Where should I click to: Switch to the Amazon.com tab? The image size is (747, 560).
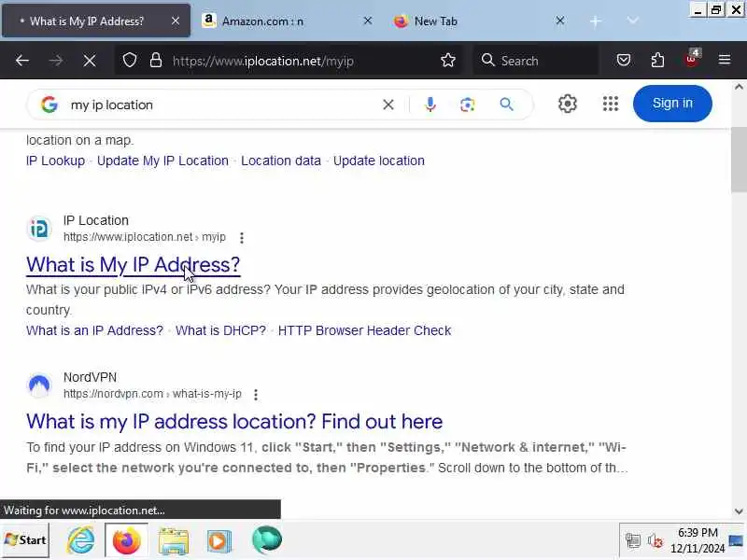[289, 21]
